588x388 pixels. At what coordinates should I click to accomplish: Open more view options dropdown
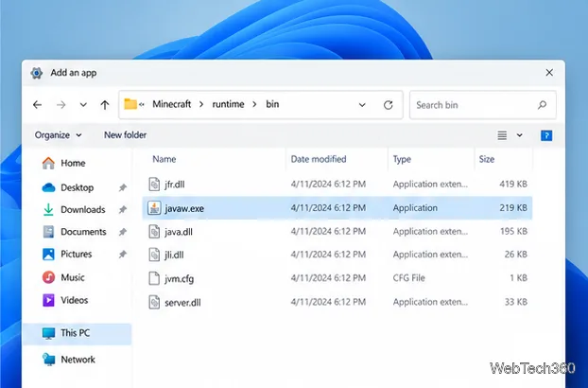[519, 135]
